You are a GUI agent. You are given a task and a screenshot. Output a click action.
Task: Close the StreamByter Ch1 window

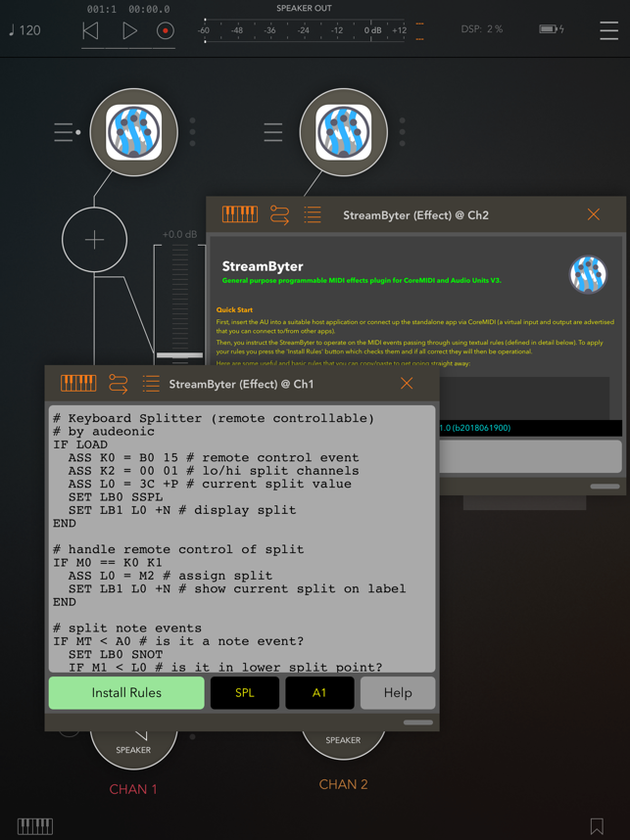[x=407, y=383]
